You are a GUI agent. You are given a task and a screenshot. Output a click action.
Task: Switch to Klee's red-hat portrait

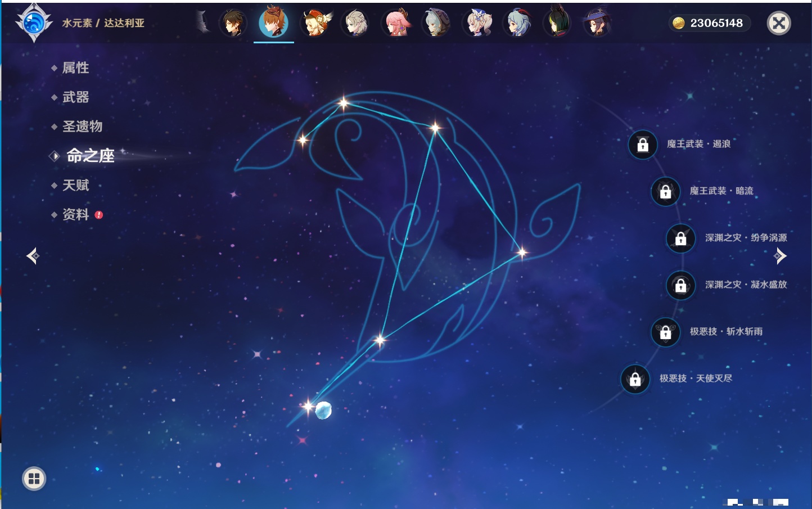[315, 23]
